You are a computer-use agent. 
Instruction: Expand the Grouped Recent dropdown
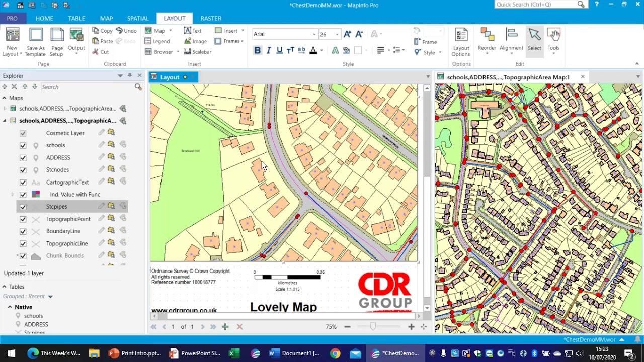pos(50,297)
